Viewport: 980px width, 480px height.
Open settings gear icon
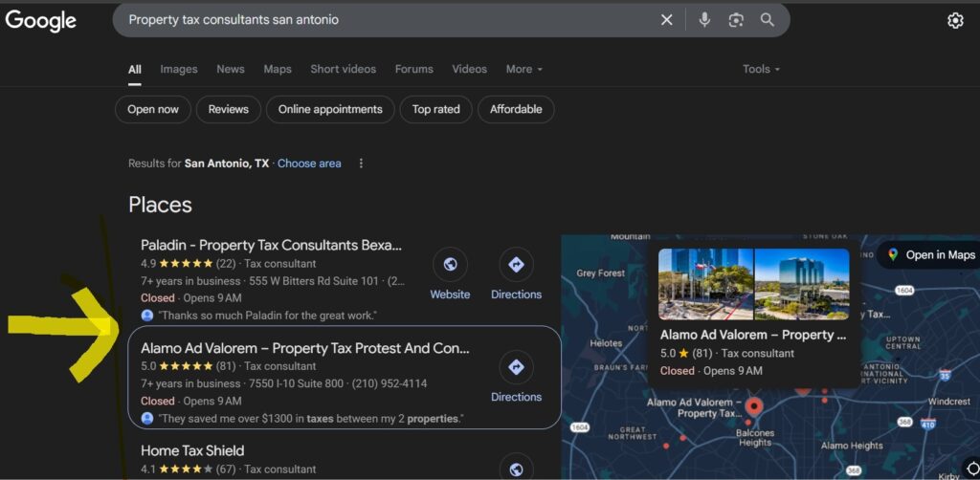(955, 21)
